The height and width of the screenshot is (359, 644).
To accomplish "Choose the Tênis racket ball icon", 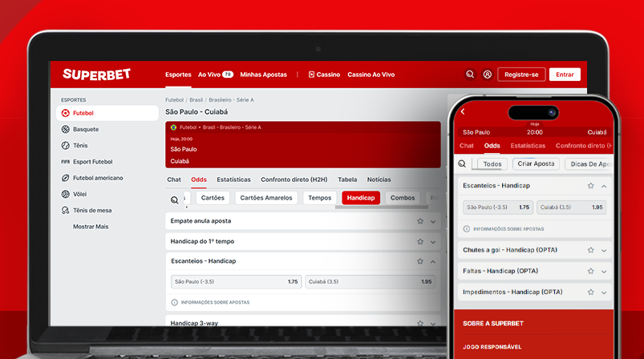I will click(x=65, y=146).
